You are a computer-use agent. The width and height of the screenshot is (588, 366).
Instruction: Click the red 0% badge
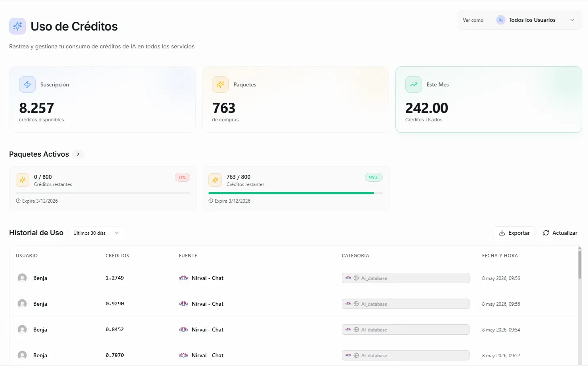(182, 177)
